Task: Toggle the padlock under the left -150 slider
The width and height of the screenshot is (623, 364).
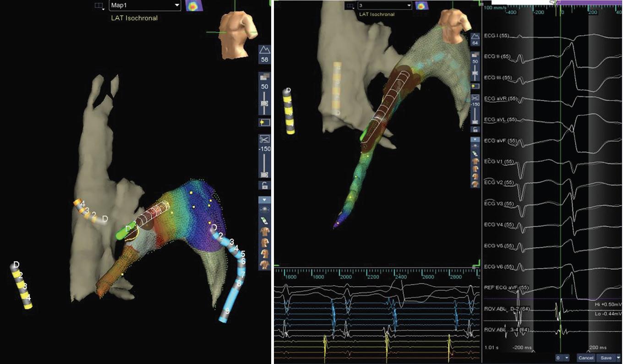Action: 264,185
